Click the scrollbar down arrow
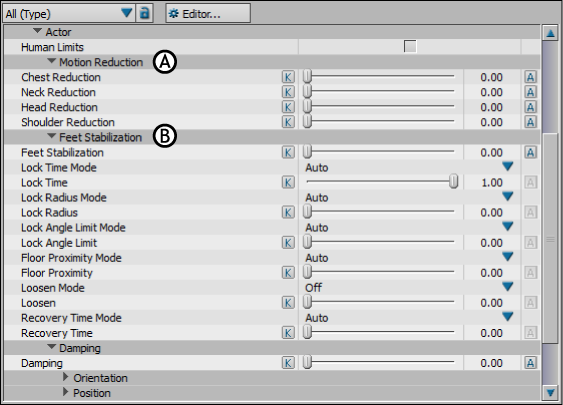563x405 pixels. click(550, 393)
